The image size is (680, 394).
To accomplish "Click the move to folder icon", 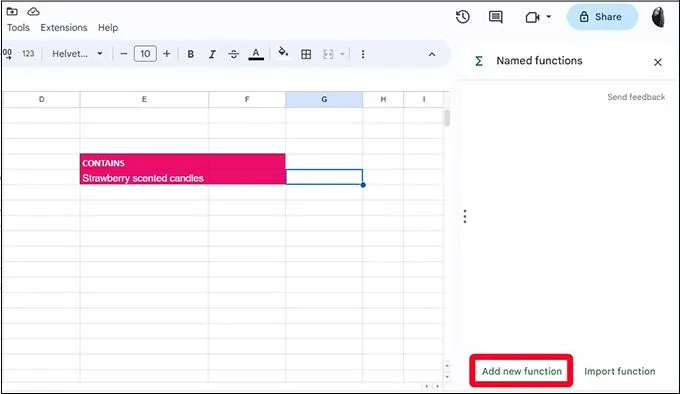I will tap(12, 11).
